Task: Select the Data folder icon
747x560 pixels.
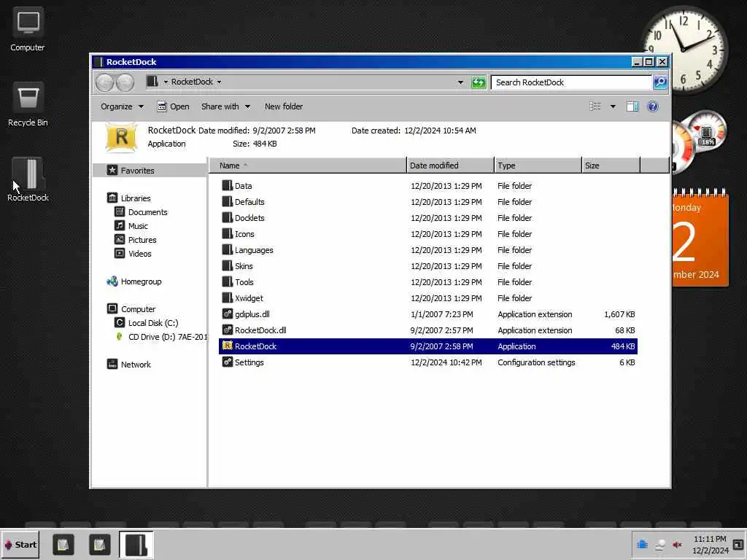Action: click(x=228, y=186)
